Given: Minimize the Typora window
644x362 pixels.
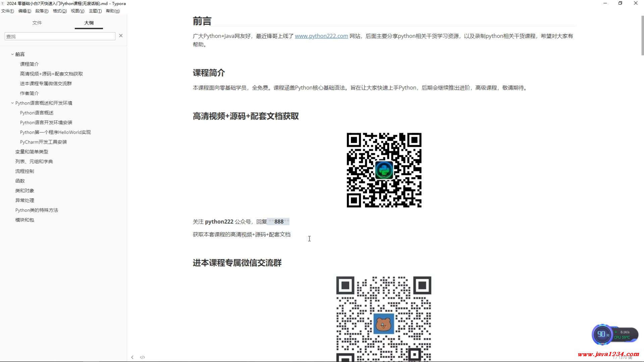Looking at the screenshot, I should 605,3.
